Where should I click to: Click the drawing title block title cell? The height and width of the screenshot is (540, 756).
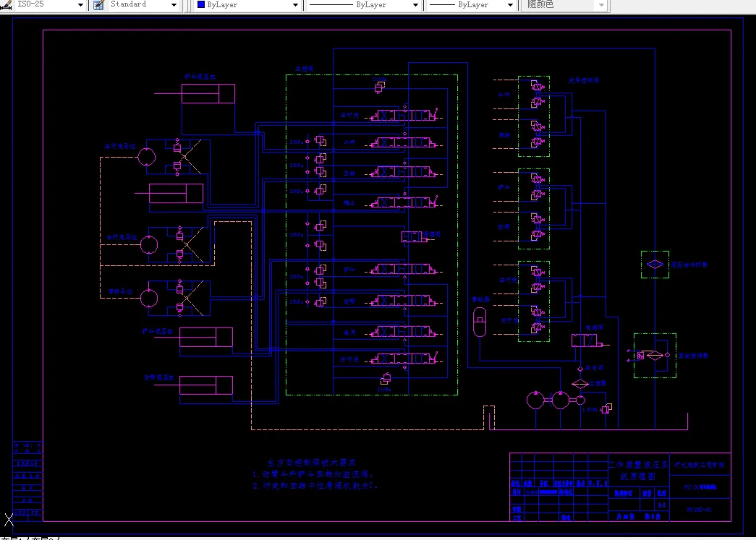pyautogui.click(x=638, y=470)
